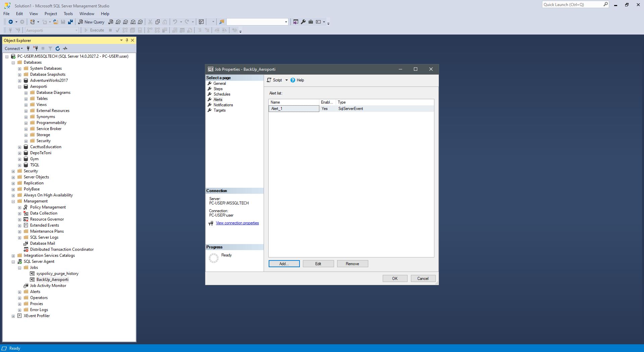
Task: Open the Object Explorer window position dropdown
Action: [x=121, y=40]
